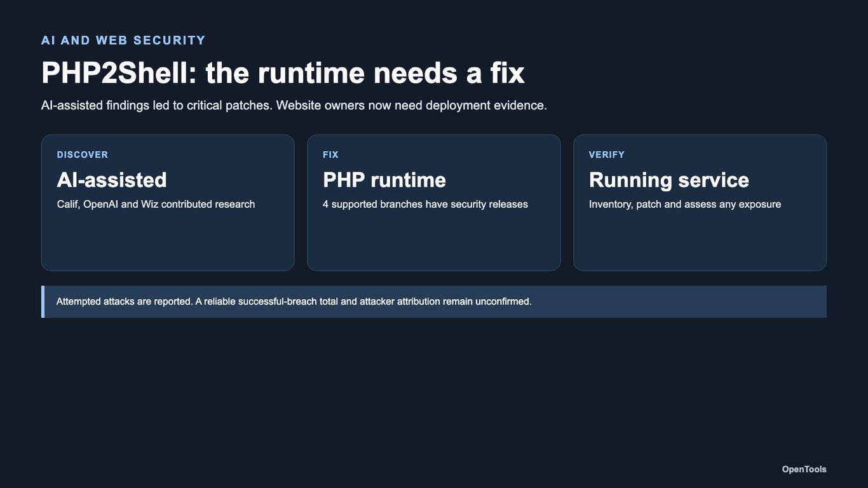Screen dimensions: 868x488
Task: Click the 'Attempted attacks are reported' note banner
Action: tap(434, 302)
